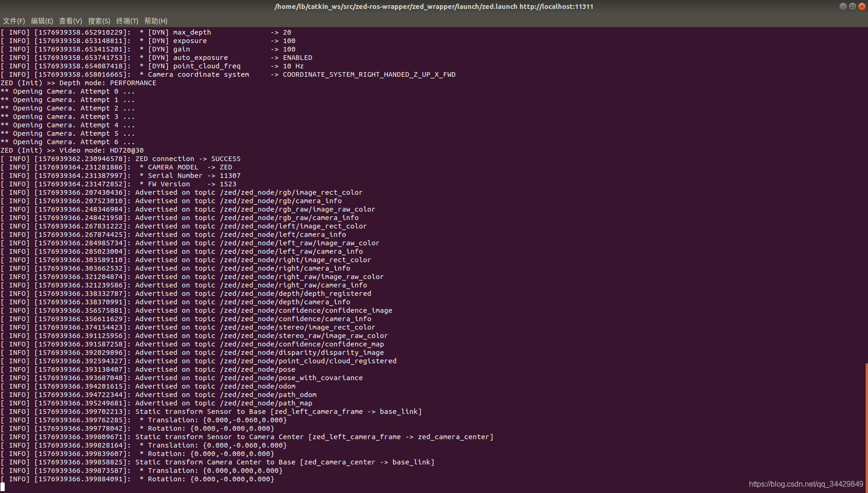The width and height of the screenshot is (868, 493).
Task: Open the 终端(T) menu
Action: coord(127,21)
